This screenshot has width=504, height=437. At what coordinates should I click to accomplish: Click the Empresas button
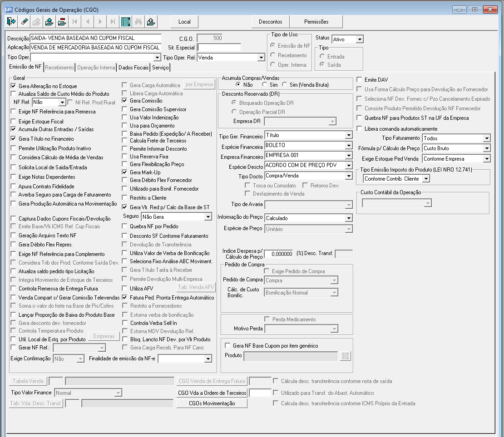click(x=104, y=336)
